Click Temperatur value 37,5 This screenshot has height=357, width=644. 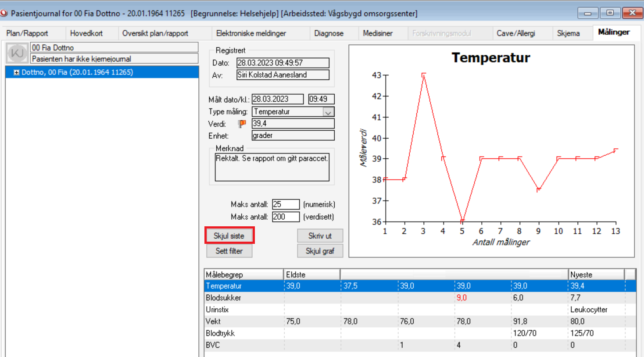pyautogui.click(x=351, y=286)
